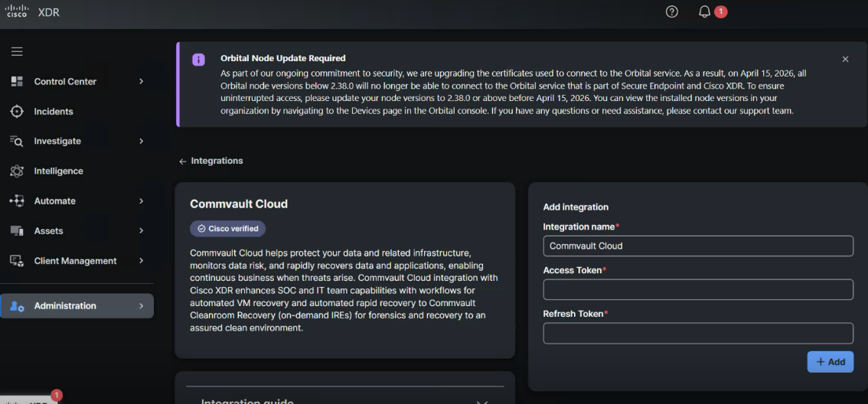Click the Add integration button
Viewport: 868px width, 404px height.
[830, 362]
